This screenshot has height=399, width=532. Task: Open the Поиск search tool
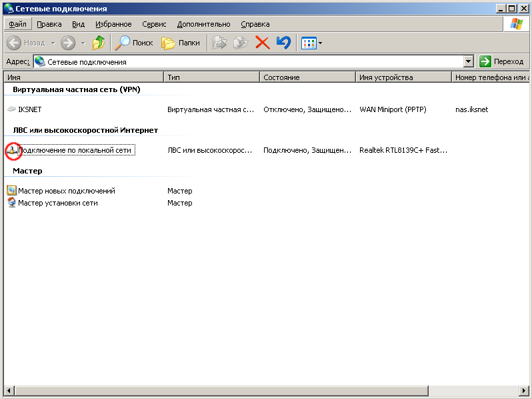pos(134,43)
